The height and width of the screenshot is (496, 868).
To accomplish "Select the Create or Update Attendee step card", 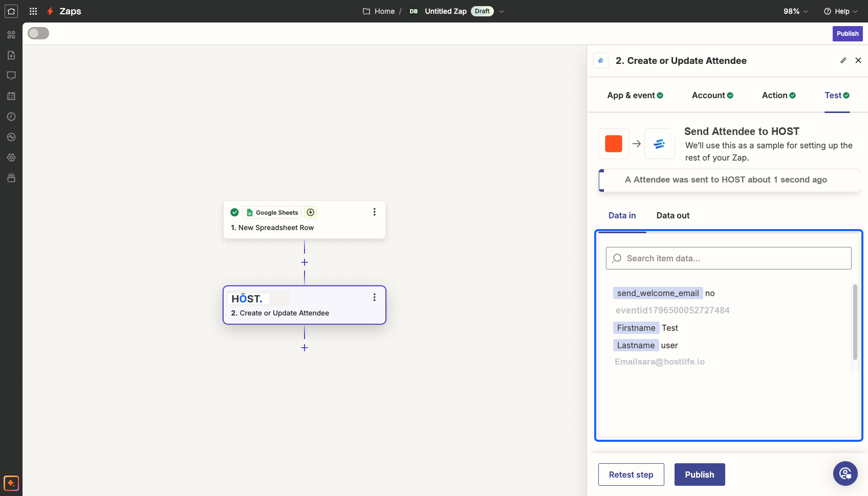I will 305,305.
